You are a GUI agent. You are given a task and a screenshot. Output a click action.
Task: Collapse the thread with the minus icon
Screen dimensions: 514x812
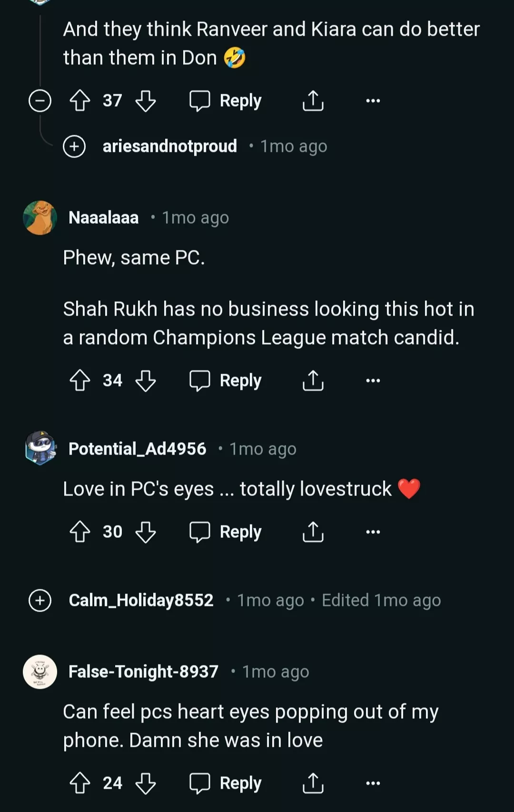pyautogui.click(x=40, y=101)
